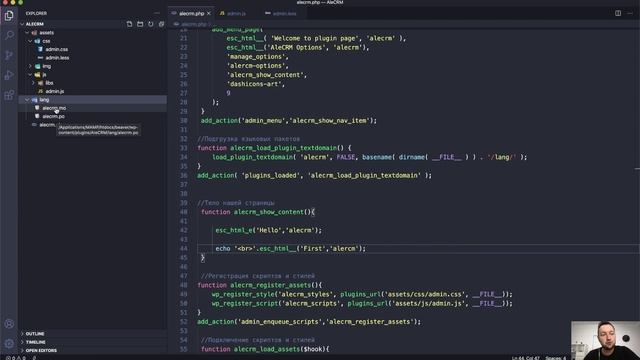Screen dimensions: 640x360
Task: Open the Run and Debug view
Action: (x=9, y=75)
